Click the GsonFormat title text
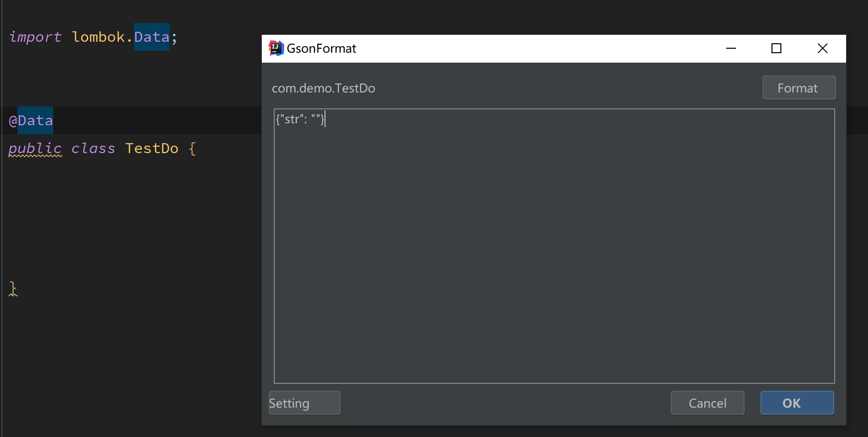 [x=322, y=48]
